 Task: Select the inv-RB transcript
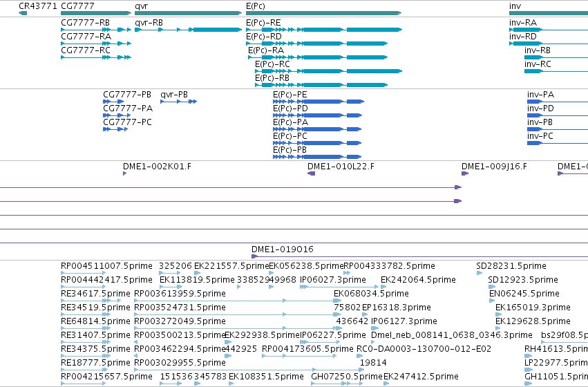pos(556,57)
